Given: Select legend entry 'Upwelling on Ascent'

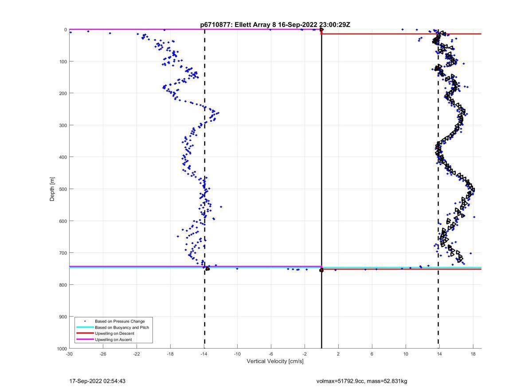Looking at the screenshot, I should 113,340.
